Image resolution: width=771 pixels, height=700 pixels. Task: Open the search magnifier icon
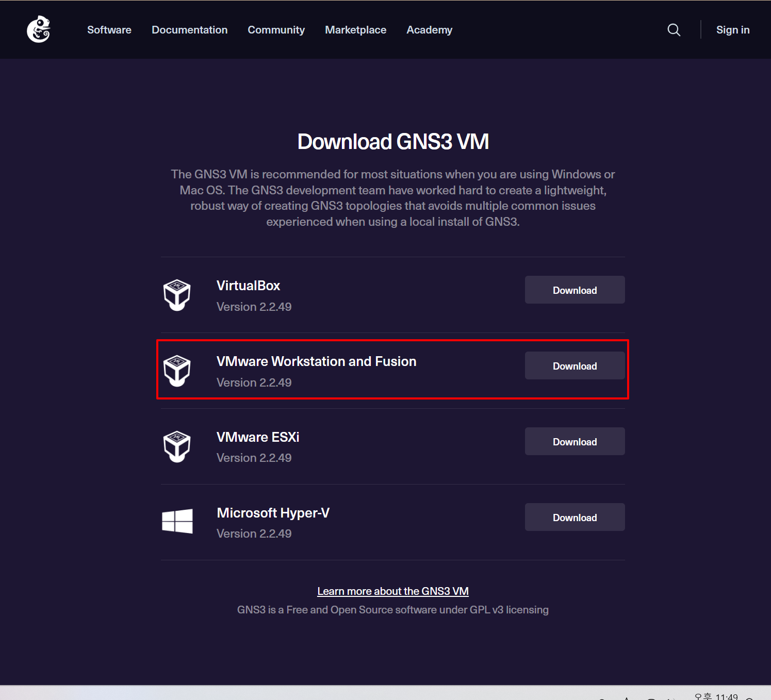click(x=674, y=30)
